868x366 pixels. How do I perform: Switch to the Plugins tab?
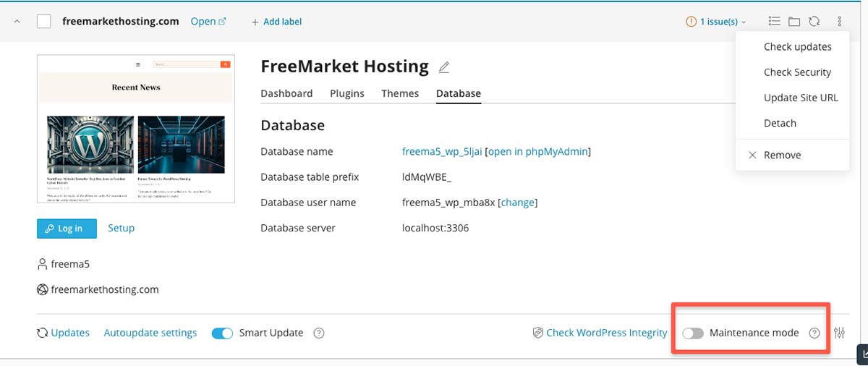pos(347,93)
